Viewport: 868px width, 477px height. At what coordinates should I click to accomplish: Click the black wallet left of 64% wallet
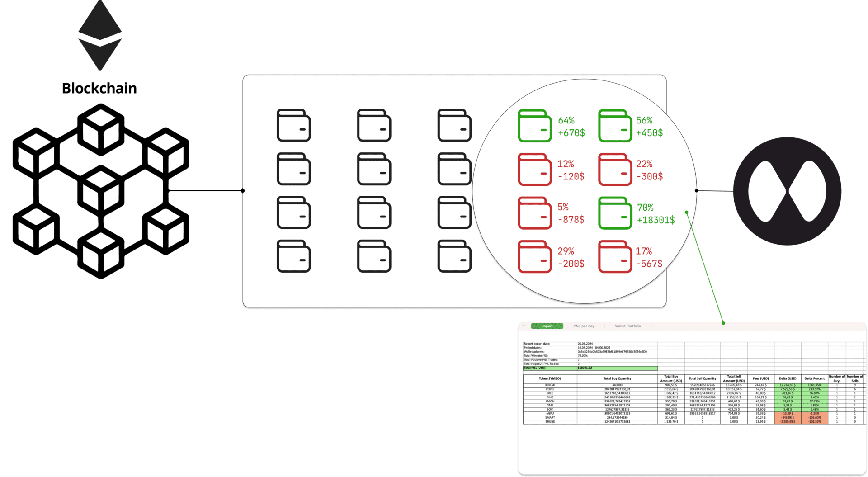(x=454, y=125)
